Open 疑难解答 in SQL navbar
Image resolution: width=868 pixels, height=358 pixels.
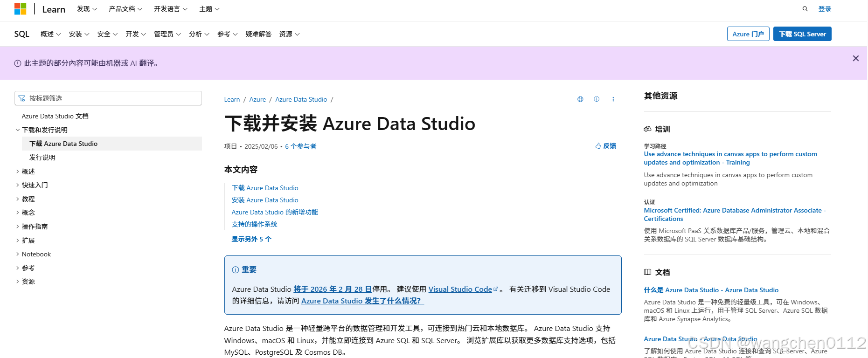258,34
